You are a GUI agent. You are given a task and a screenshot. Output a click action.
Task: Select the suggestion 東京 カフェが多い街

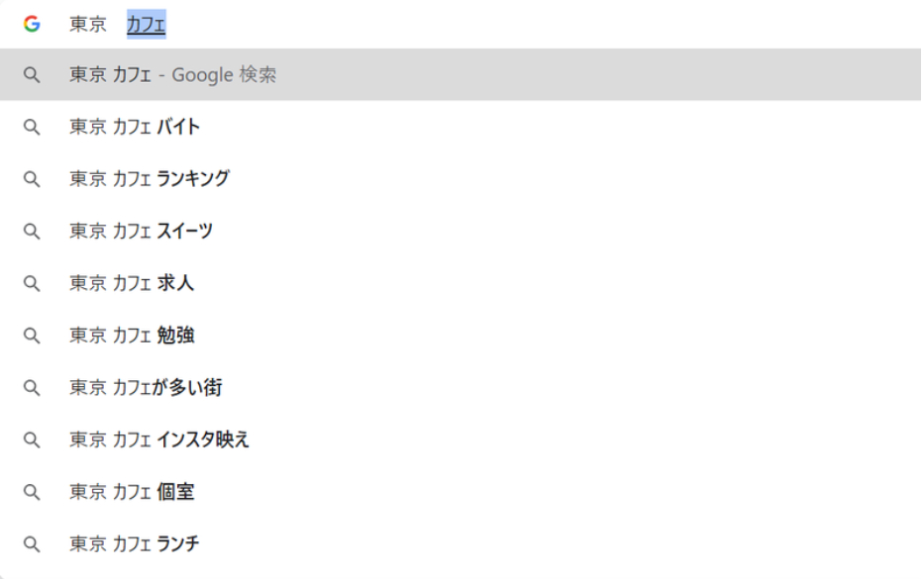144,388
